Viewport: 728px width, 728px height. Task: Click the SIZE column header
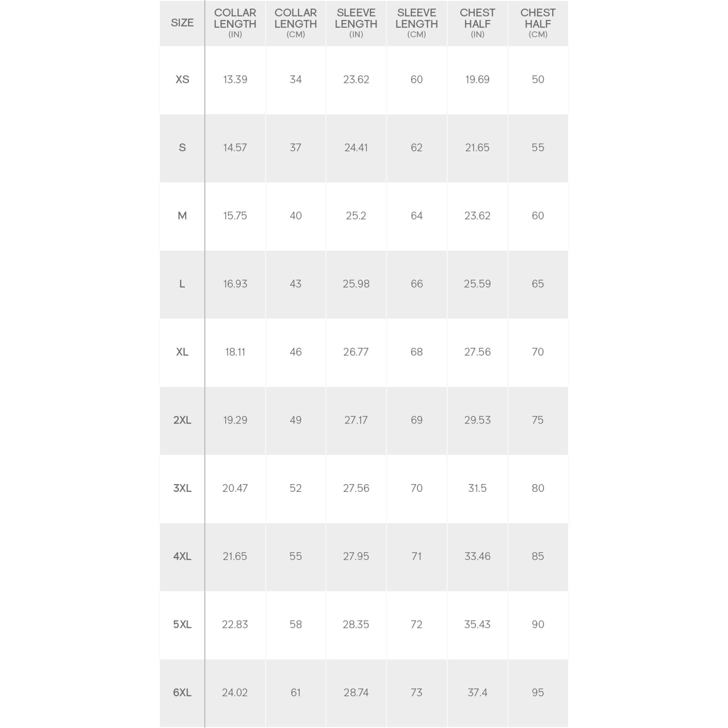(182, 23)
